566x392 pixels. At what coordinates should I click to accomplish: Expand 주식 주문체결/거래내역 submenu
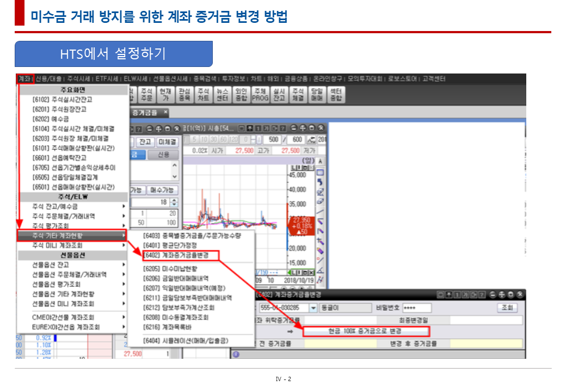point(73,216)
